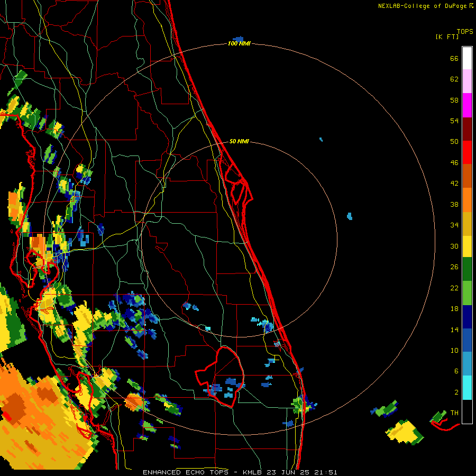Select the dark green legend swatch
This screenshot has height=476, width=476.
click(x=467, y=269)
